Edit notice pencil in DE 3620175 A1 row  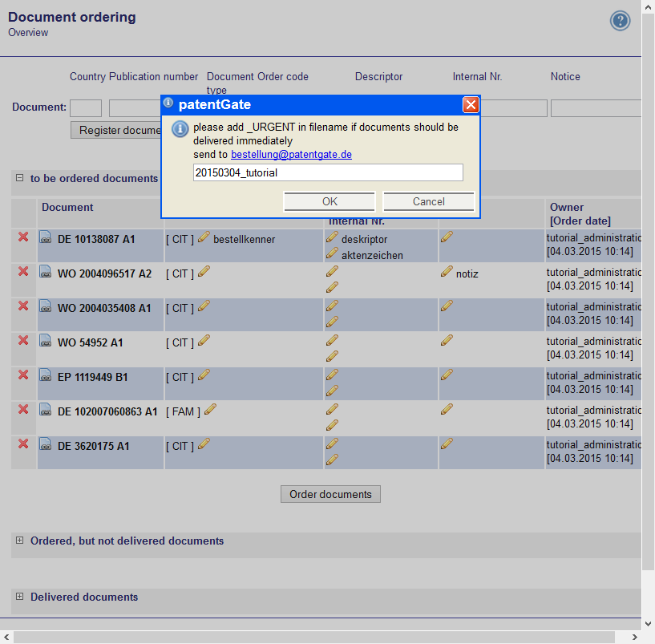click(447, 444)
